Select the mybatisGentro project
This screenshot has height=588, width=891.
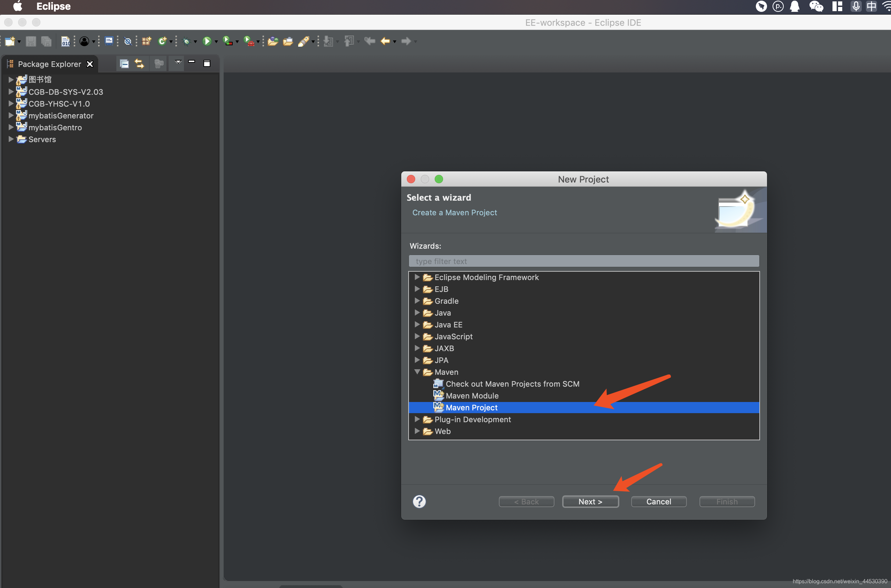point(55,127)
